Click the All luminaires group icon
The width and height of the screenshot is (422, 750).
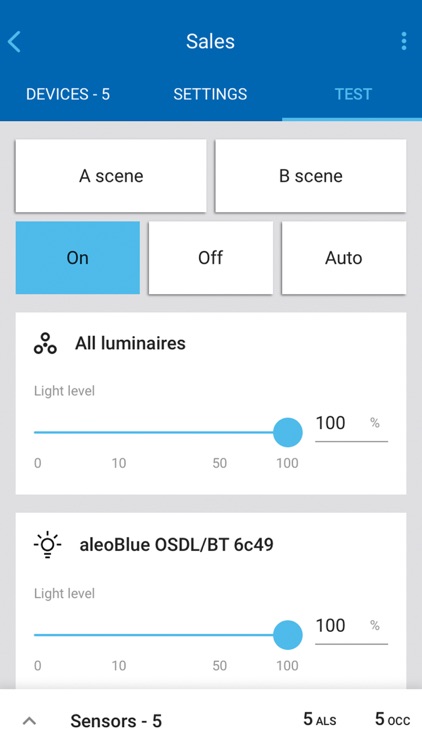click(45, 343)
